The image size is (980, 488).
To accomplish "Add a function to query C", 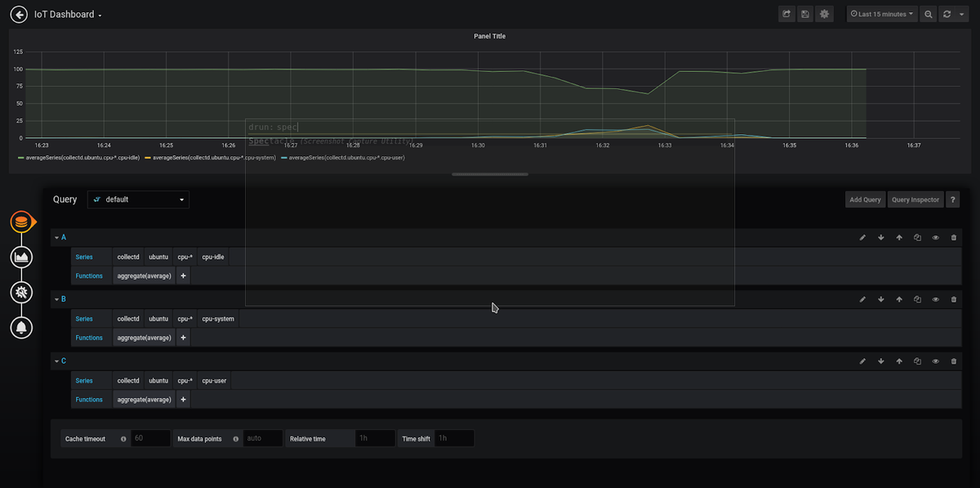I will coord(183,400).
